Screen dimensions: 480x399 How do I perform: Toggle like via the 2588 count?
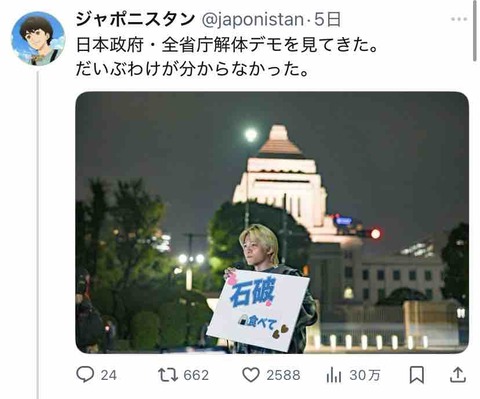coord(283,375)
